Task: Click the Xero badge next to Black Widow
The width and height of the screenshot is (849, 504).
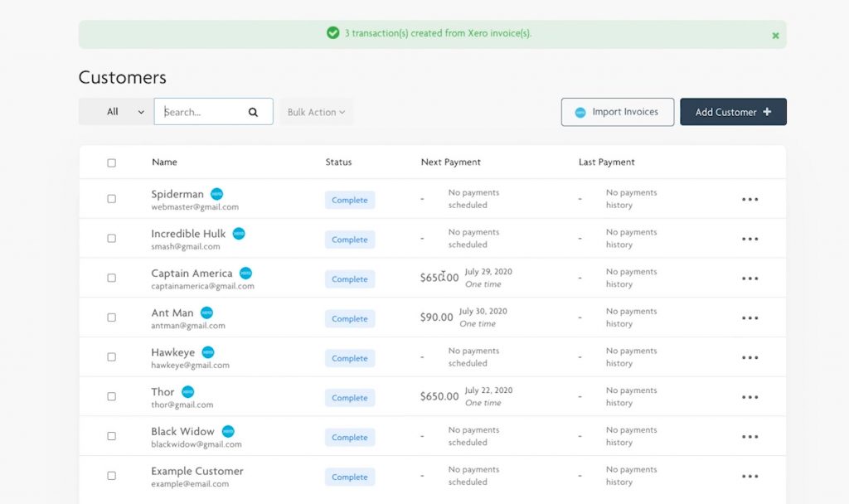Action: click(x=228, y=431)
